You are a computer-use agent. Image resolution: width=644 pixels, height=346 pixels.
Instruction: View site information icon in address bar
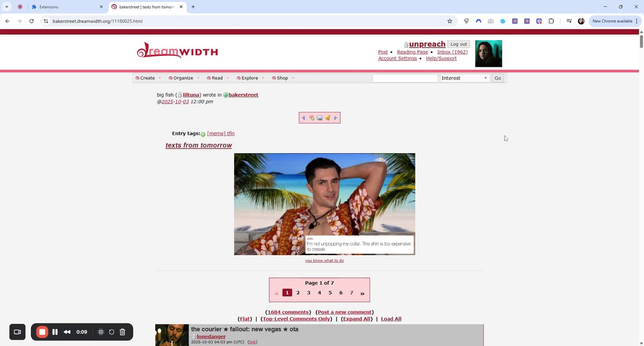[46, 21]
